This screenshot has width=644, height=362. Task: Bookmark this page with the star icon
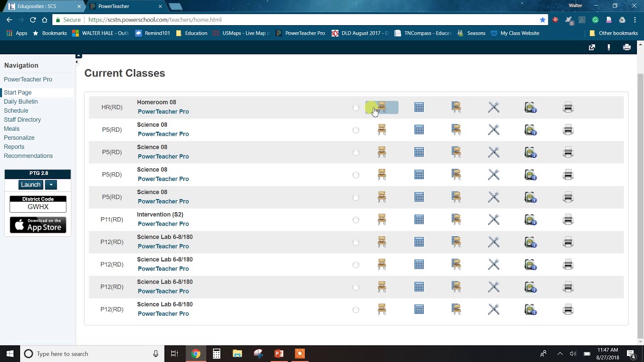(x=542, y=20)
